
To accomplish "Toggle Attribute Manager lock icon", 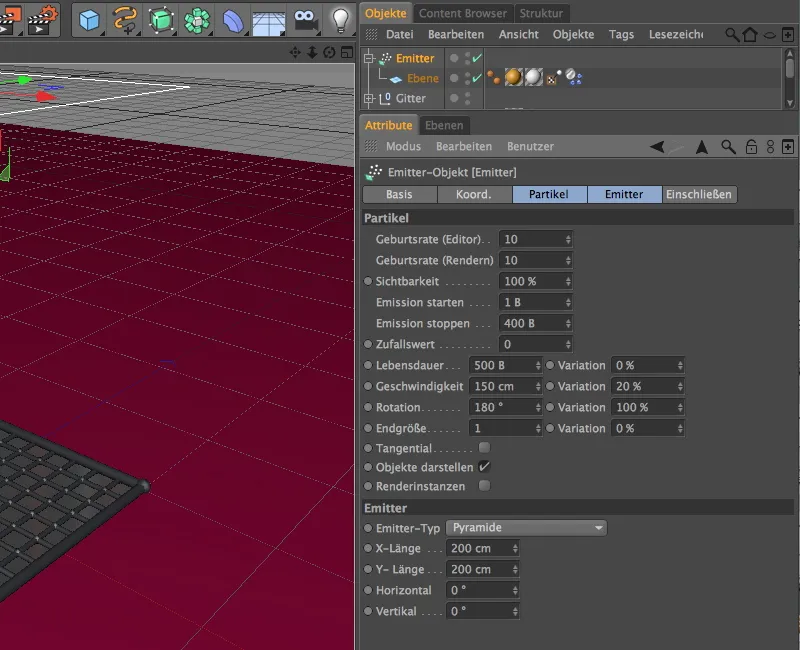I will click(751, 147).
